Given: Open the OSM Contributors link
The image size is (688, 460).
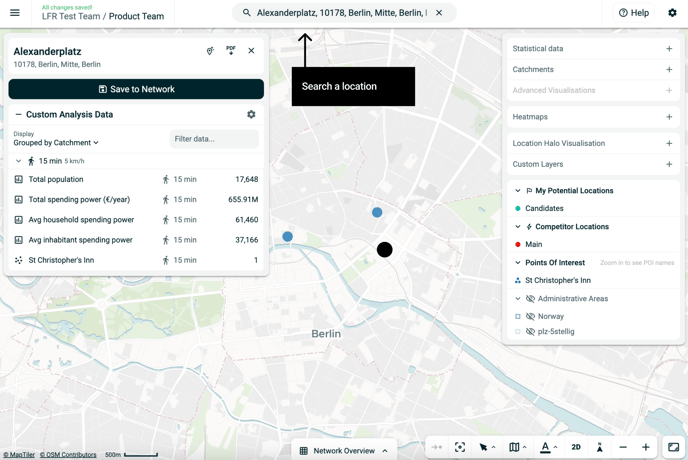Looking at the screenshot, I should 68,454.
